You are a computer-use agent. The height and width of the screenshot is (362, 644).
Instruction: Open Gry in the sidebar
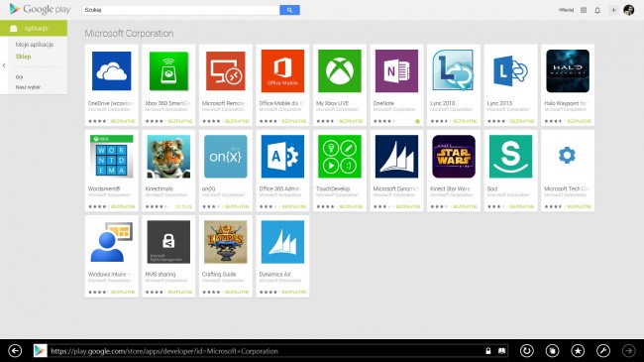[x=19, y=77]
